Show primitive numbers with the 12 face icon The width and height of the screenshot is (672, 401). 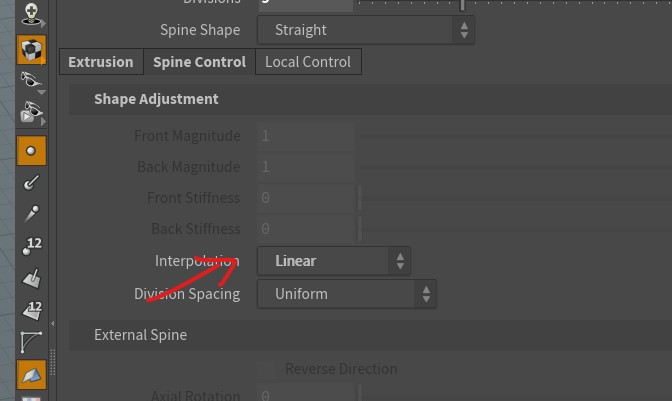click(x=31, y=310)
